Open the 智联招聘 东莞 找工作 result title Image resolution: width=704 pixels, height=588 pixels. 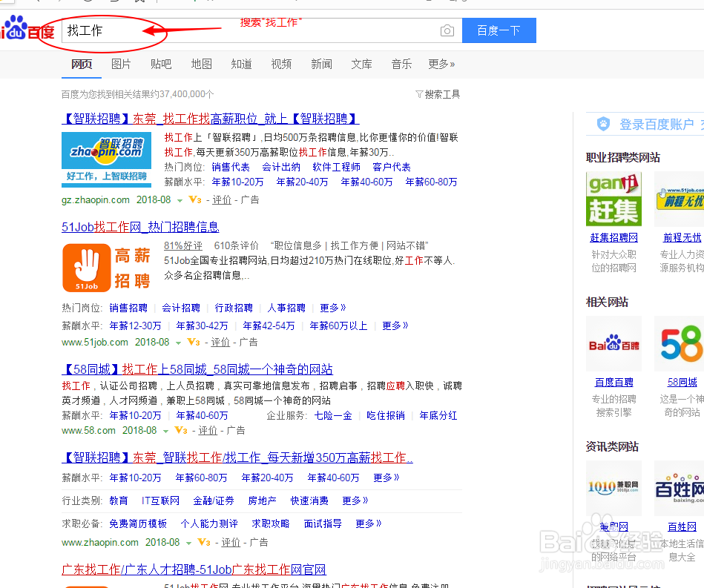(210, 119)
